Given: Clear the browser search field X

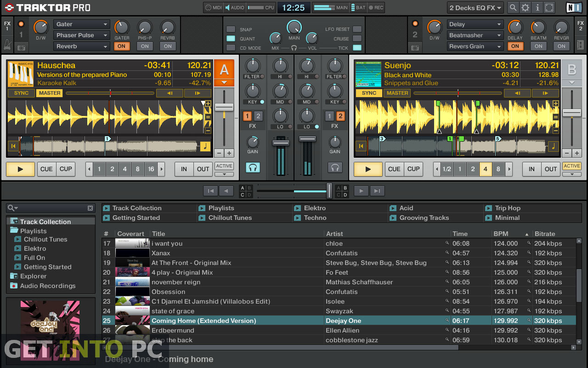Looking at the screenshot, I should point(90,208).
